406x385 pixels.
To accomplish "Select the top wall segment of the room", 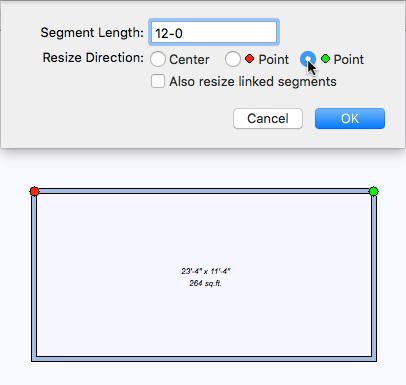I will [204, 191].
